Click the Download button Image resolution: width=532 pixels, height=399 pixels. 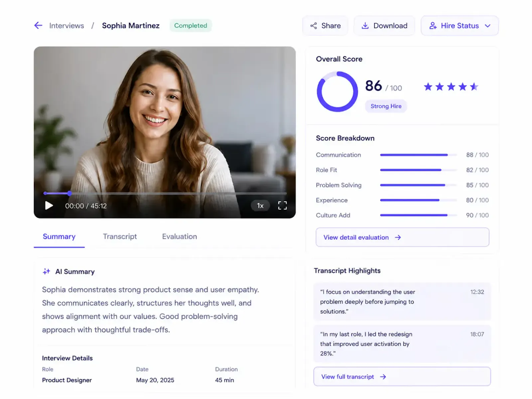point(384,26)
